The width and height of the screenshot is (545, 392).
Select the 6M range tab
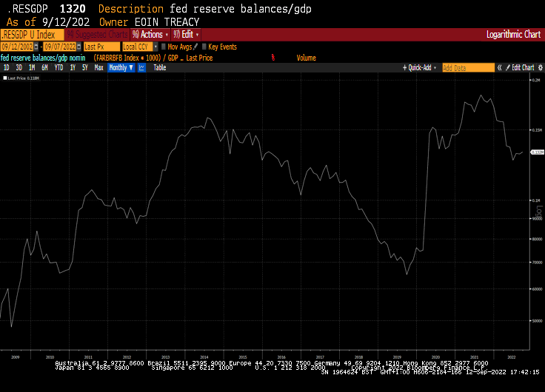(x=44, y=68)
